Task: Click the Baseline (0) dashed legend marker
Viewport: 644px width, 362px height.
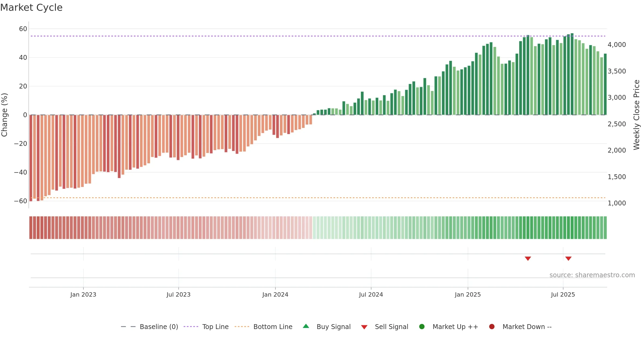Action: (128, 327)
